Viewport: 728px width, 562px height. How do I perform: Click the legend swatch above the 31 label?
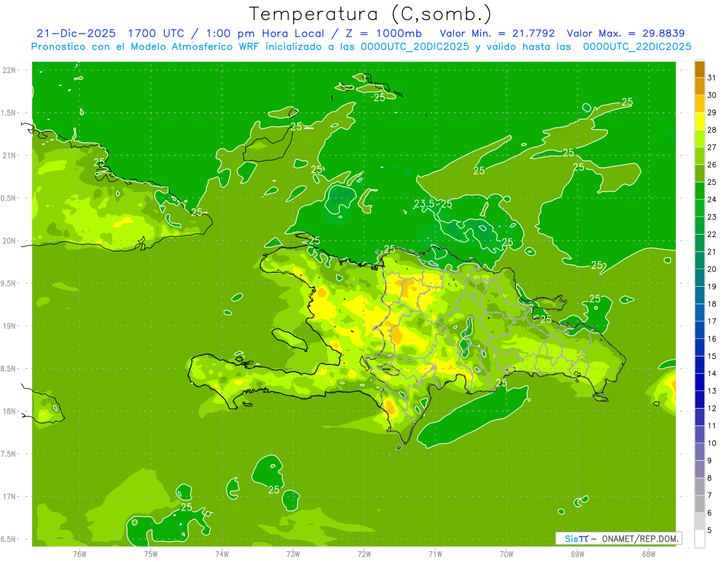pyautogui.click(x=699, y=69)
